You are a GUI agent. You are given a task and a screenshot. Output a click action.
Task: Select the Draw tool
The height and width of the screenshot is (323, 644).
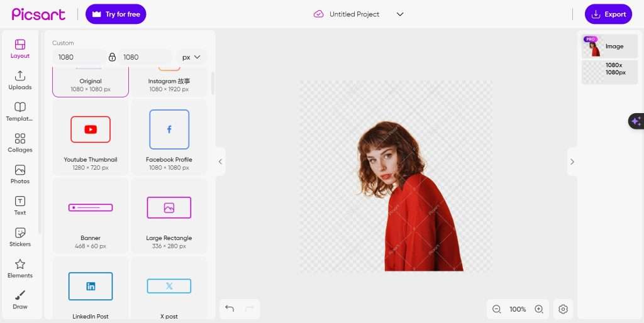(x=19, y=300)
